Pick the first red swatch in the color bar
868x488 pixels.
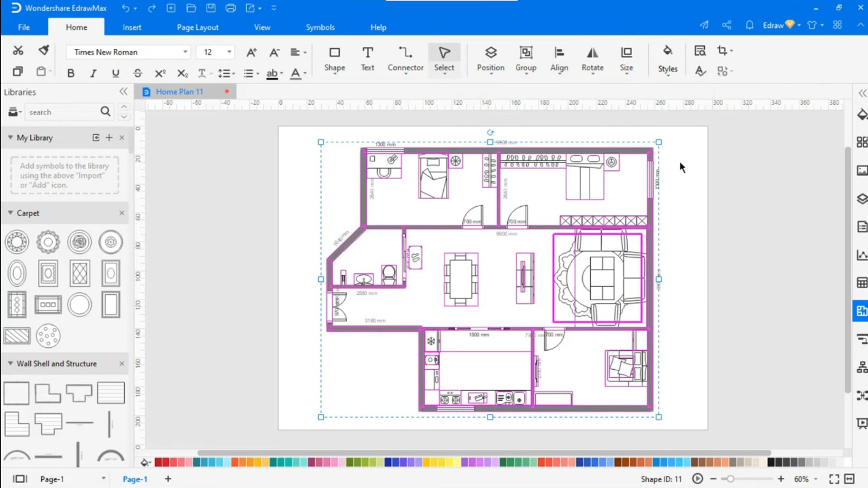point(158,462)
